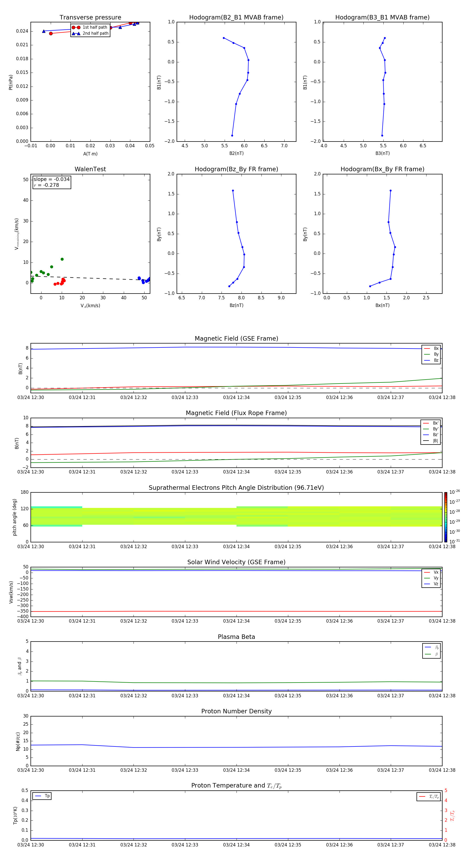473x868 pixels.
Task: Click the Suprathermal Electrons Pitch Angle Distribution title
Action: [x=236, y=488]
